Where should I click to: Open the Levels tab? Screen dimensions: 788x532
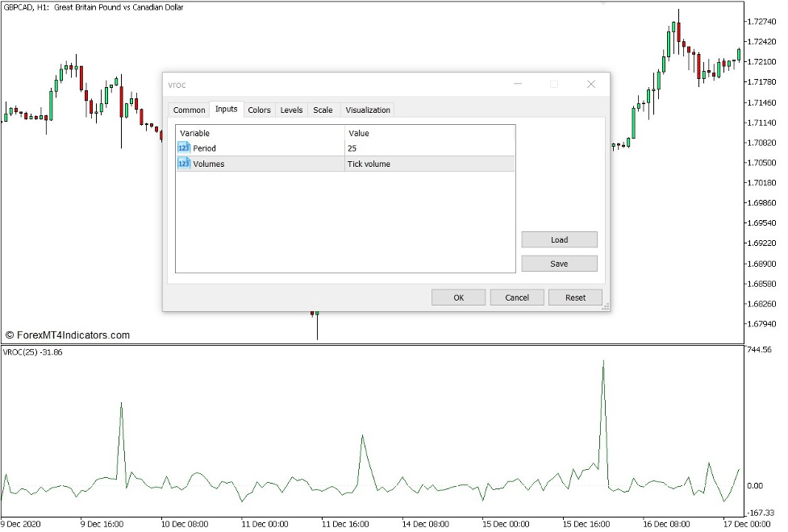pos(291,110)
